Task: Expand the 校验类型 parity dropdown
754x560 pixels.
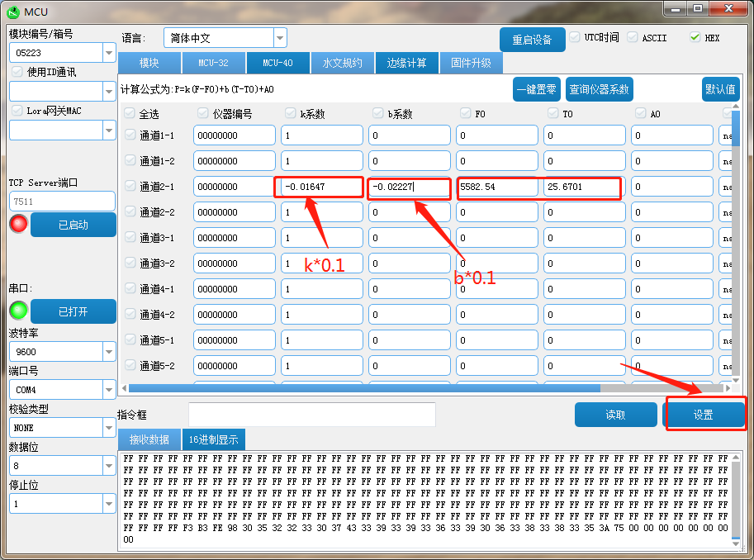Action: (x=109, y=427)
